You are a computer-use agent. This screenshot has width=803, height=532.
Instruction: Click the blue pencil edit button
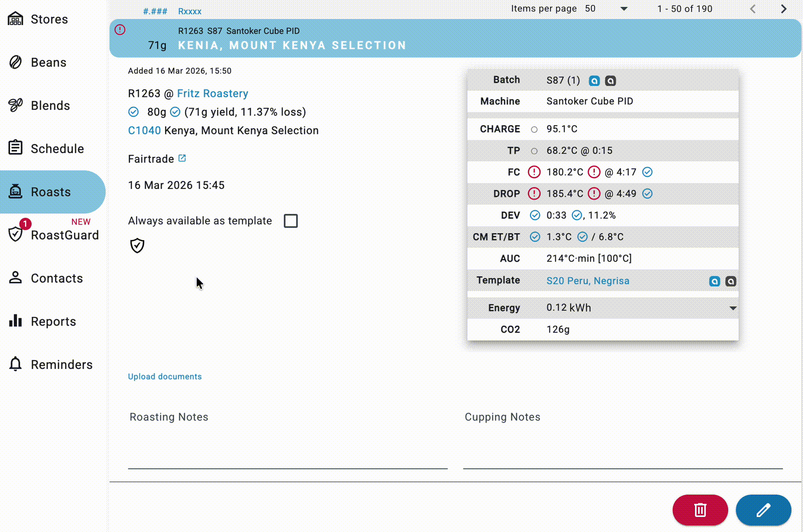(x=763, y=510)
